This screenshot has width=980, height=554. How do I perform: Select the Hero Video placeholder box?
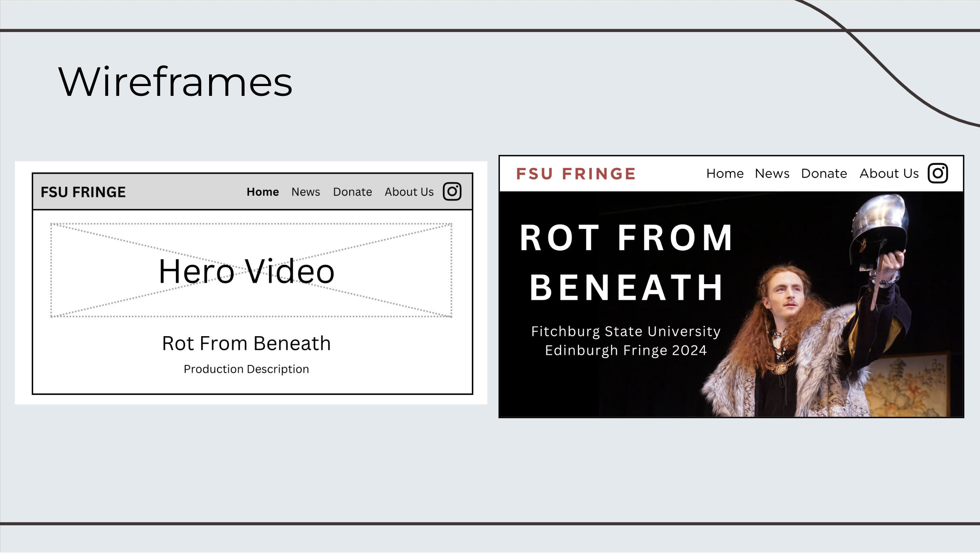tap(251, 270)
